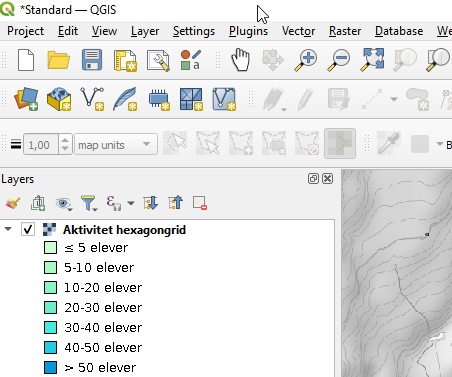Click New Shapefile Layer icon

click(92, 99)
